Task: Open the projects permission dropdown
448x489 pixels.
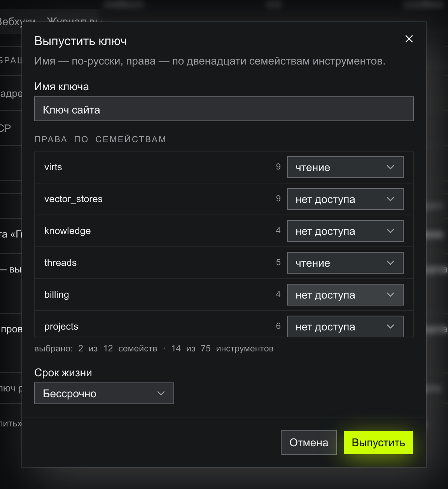Action: [345, 326]
